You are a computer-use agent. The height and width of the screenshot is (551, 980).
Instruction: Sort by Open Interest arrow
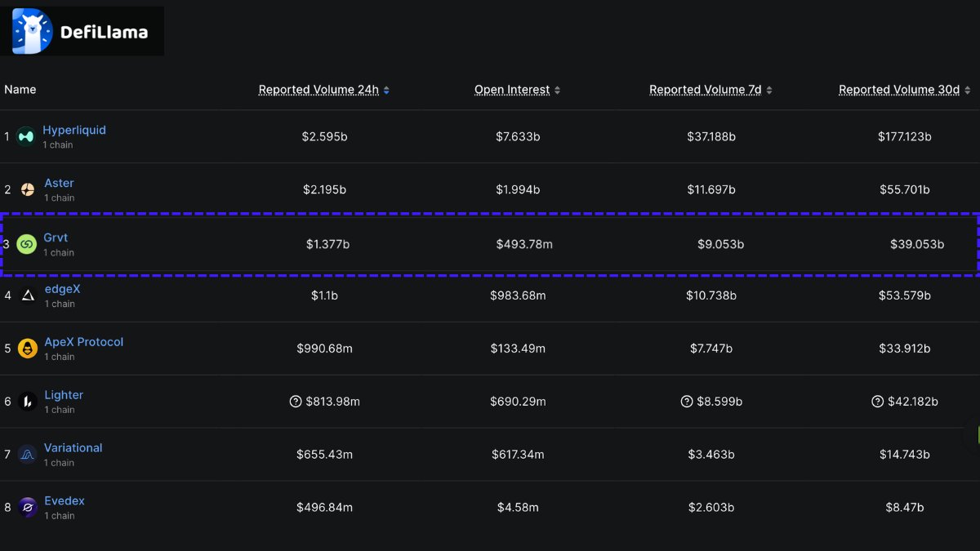[557, 91]
